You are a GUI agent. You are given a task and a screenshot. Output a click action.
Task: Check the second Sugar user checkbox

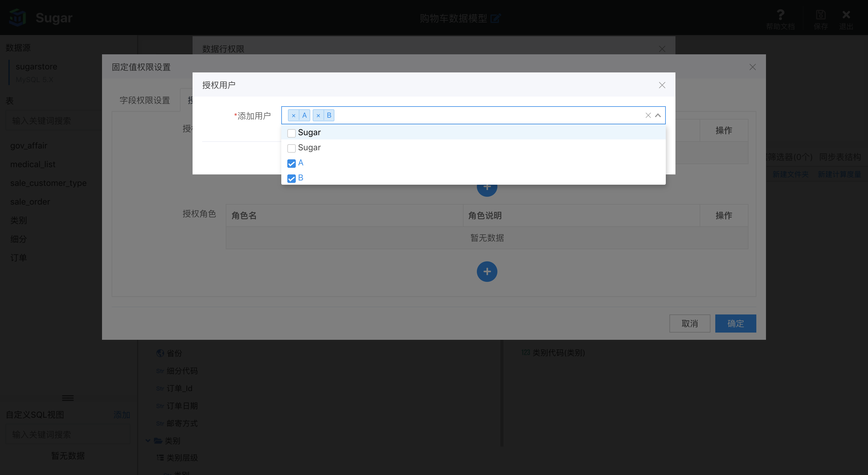(x=292, y=148)
